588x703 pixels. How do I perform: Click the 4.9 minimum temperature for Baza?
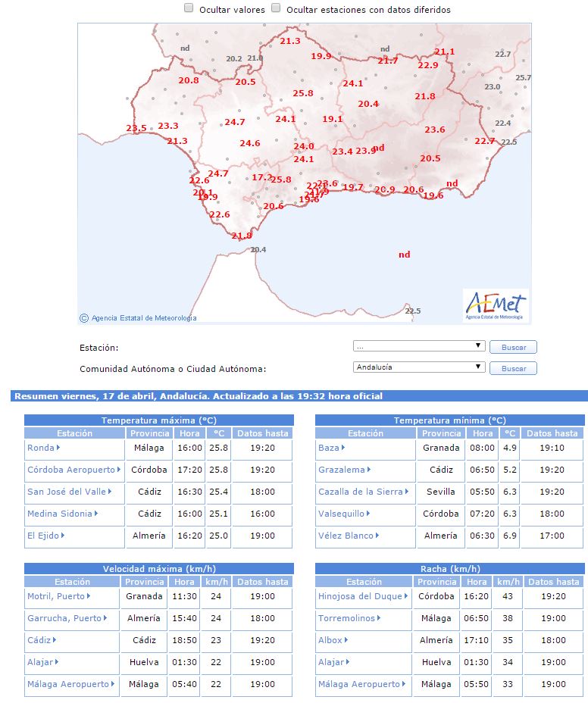tap(510, 448)
